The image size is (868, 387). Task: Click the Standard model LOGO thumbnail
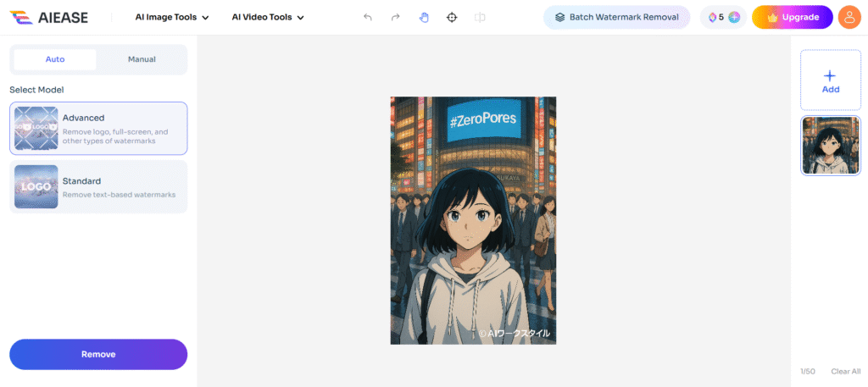[x=36, y=187]
